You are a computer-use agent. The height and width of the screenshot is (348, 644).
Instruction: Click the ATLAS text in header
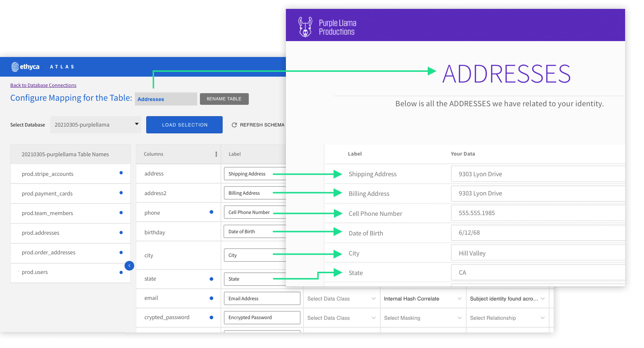tap(62, 67)
